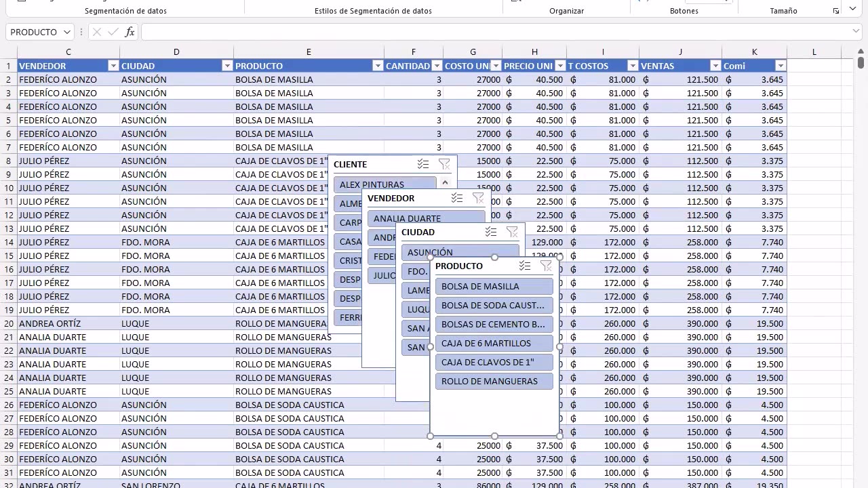The width and height of the screenshot is (868, 488).
Task: Click FEDERÍCO ALONZO in row 2
Action: click(68, 79)
